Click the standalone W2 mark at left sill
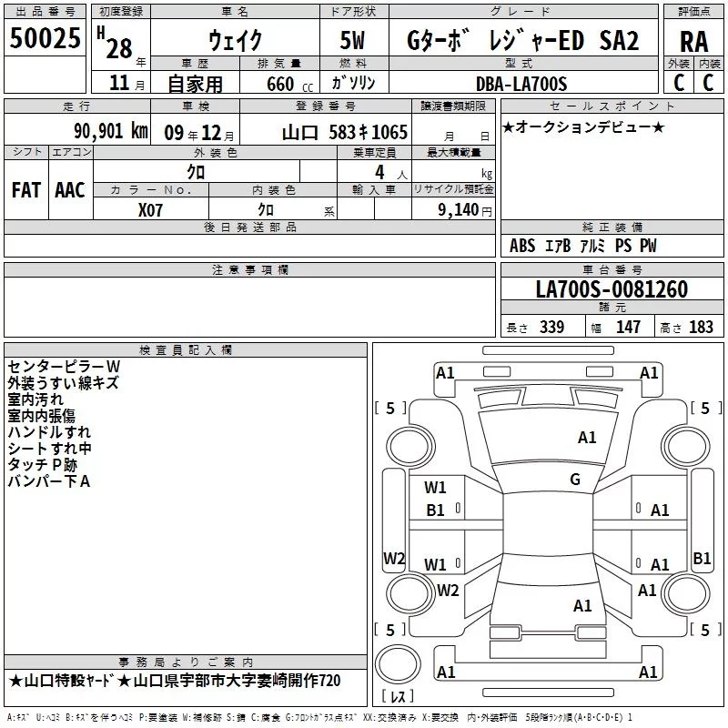This screenshot has height=728, width=728. click(394, 558)
